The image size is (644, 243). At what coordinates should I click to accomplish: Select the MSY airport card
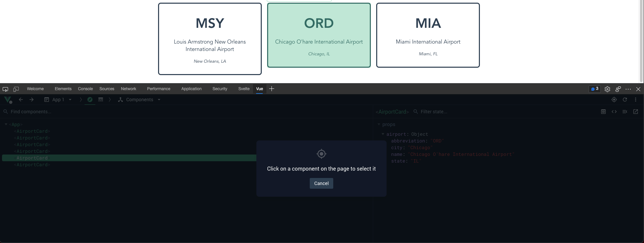point(210,39)
